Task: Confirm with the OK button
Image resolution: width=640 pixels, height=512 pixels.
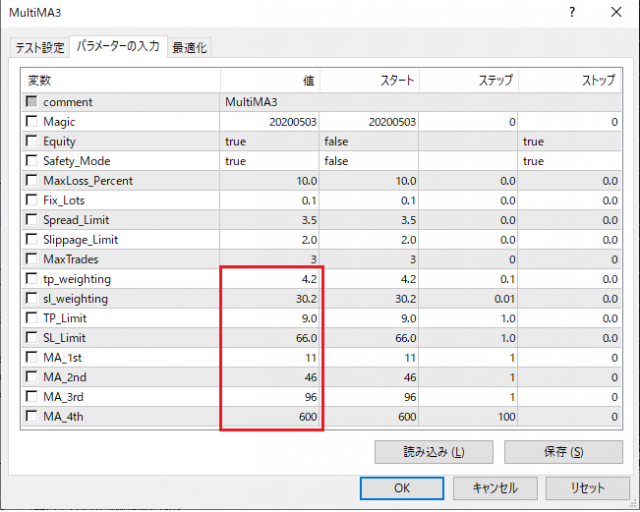Action: pyautogui.click(x=402, y=488)
